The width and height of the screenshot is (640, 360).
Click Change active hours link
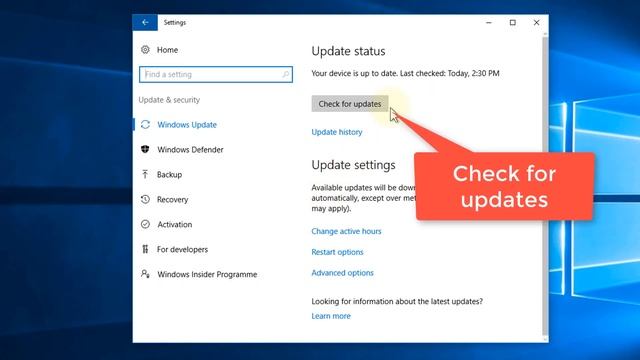346,231
